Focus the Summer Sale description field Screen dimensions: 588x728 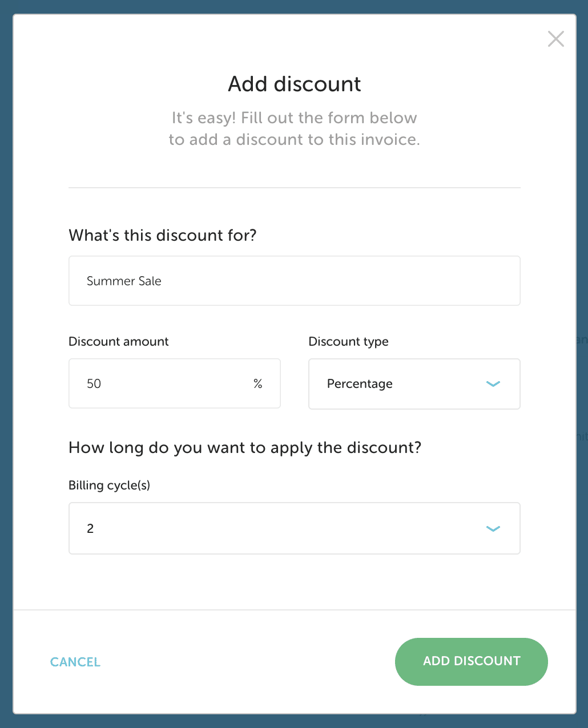(x=294, y=281)
